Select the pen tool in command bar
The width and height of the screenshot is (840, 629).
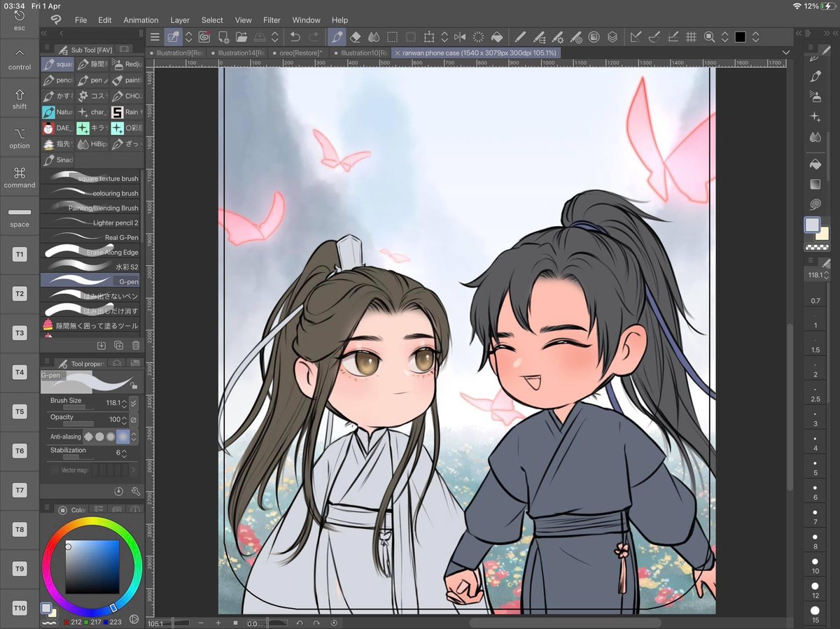click(337, 37)
